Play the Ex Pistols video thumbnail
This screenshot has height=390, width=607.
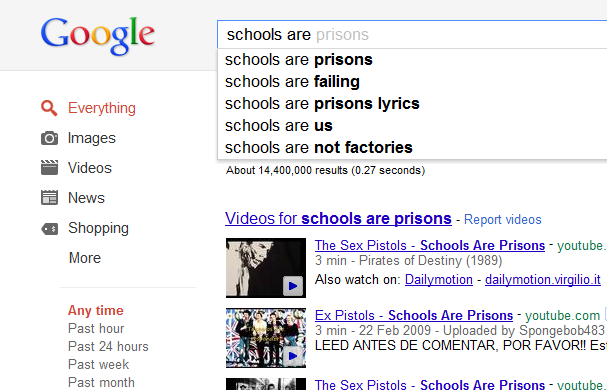[266, 338]
